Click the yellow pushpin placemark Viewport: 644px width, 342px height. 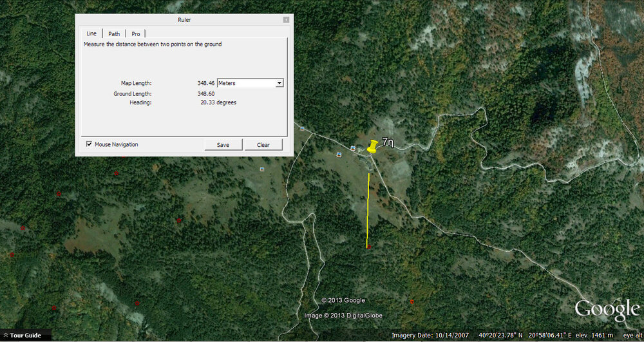coord(372,147)
